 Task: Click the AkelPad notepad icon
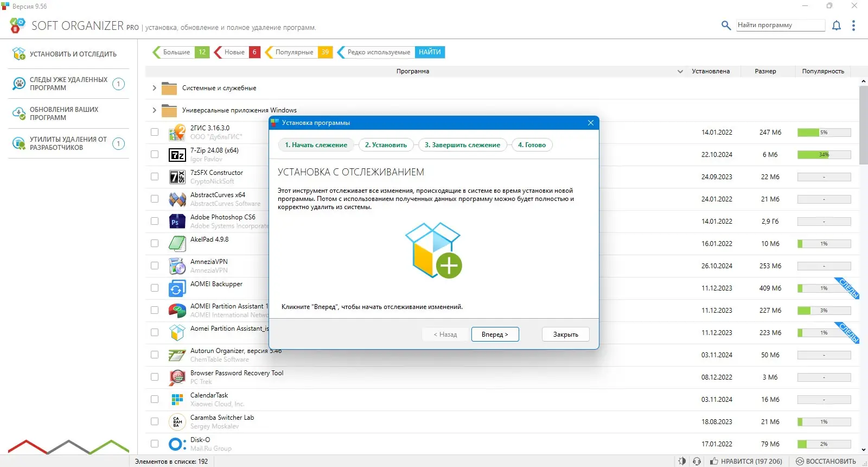click(177, 244)
